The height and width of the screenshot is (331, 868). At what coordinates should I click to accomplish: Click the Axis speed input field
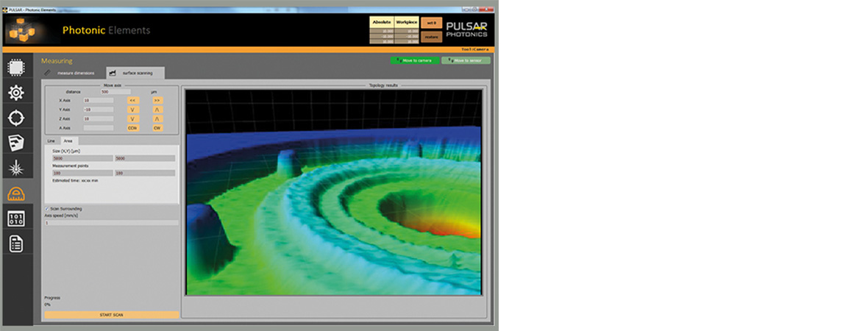click(x=110, y=222)
